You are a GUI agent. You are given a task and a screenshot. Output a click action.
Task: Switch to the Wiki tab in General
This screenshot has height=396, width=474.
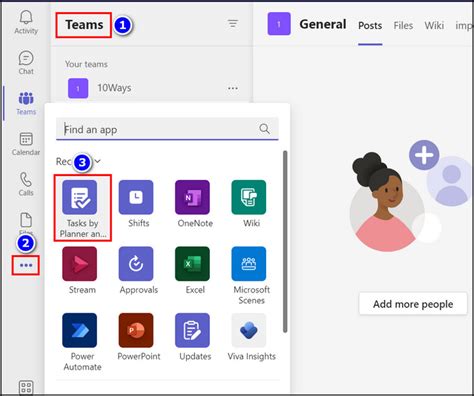coord(434,25)
